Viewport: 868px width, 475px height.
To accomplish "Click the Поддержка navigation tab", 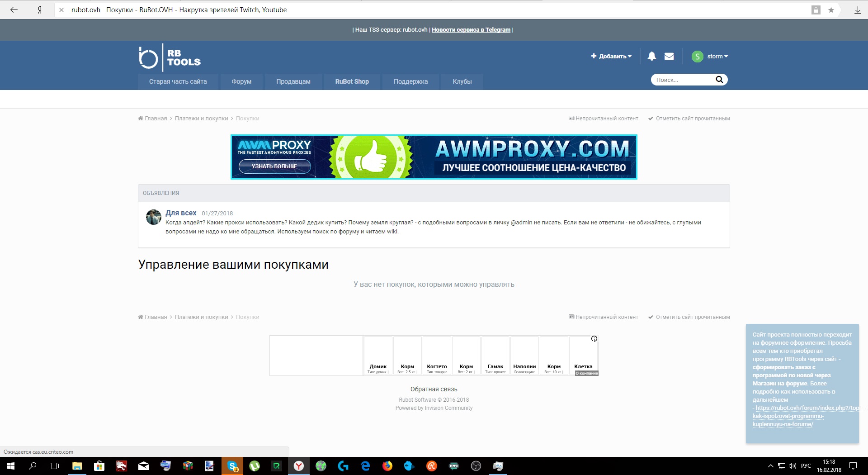I will pos(410,82).
